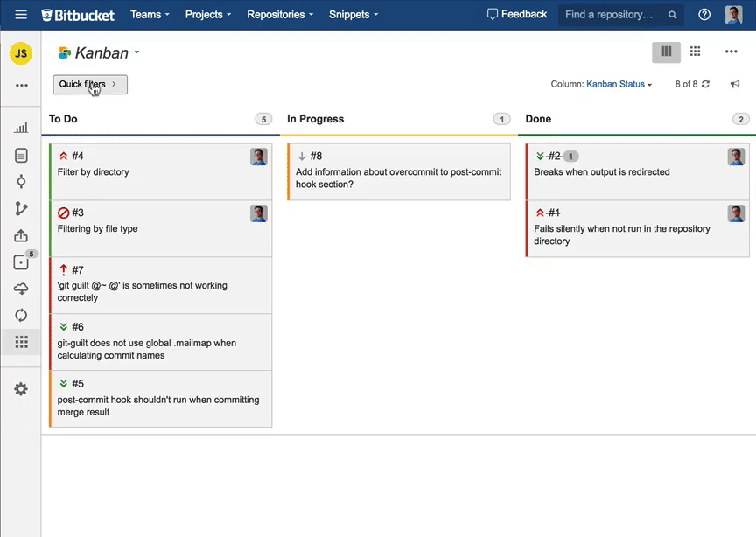Open issue #2 Breaks when output is redirected
Screen dimensions: 756x537
(x=637, y=171)
